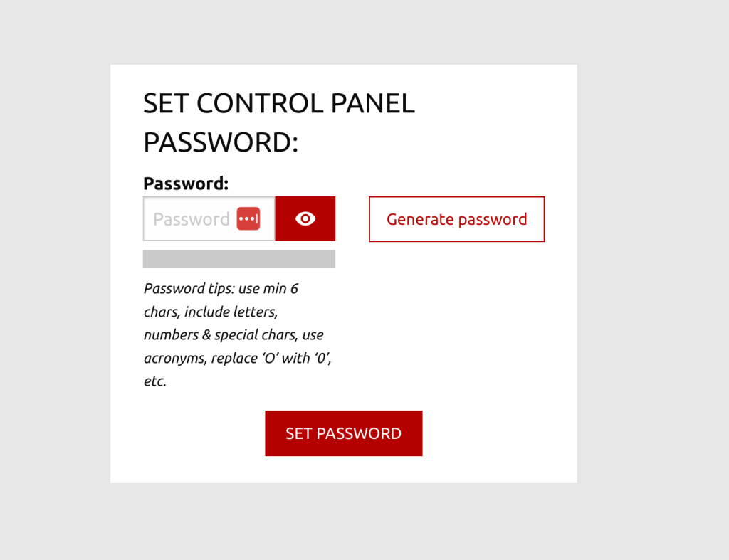Focus the Password input field
This screenshot has width=729, height=560.
tap(209, 219)
